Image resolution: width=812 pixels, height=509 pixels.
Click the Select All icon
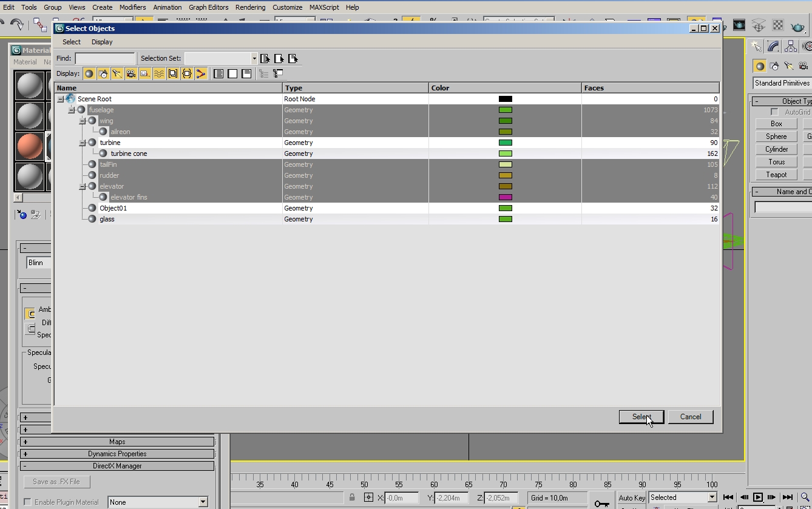tap(218, 73)
